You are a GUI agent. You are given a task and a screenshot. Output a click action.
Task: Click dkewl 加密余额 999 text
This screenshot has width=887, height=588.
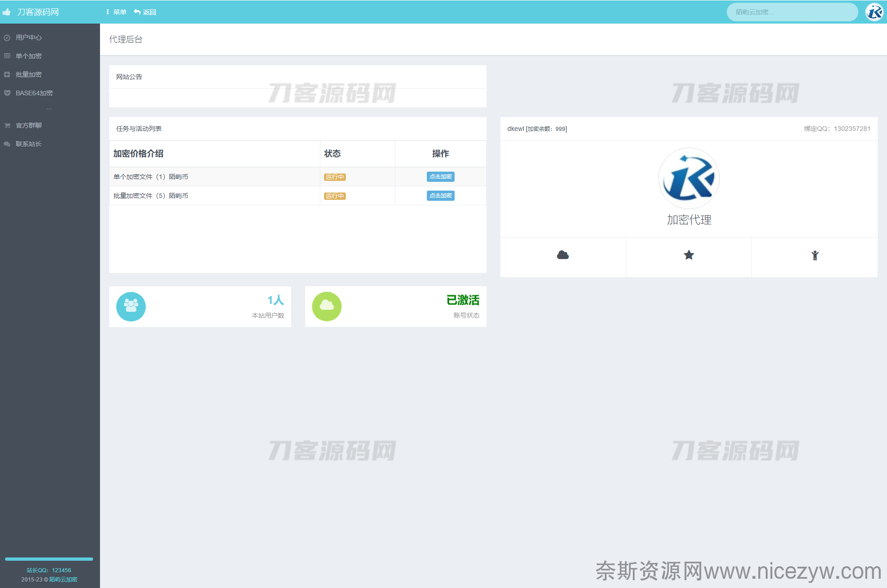click(x=537, y=129)
